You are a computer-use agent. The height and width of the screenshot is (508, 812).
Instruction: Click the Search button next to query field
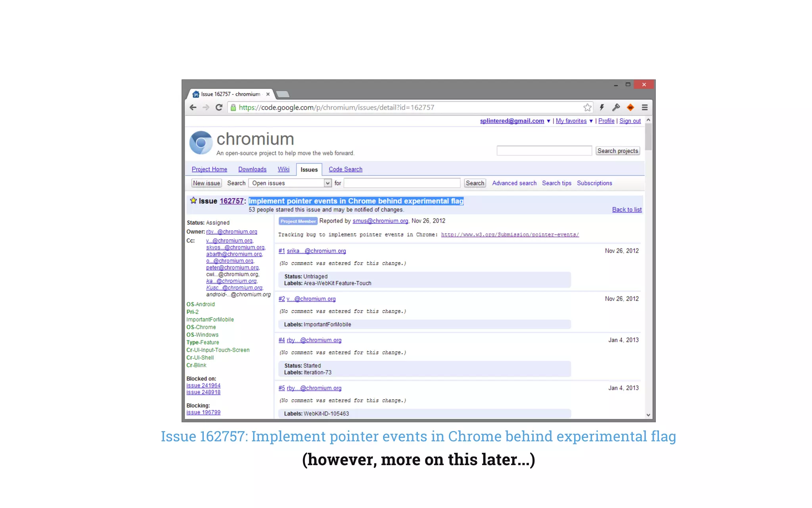point(475,183)
